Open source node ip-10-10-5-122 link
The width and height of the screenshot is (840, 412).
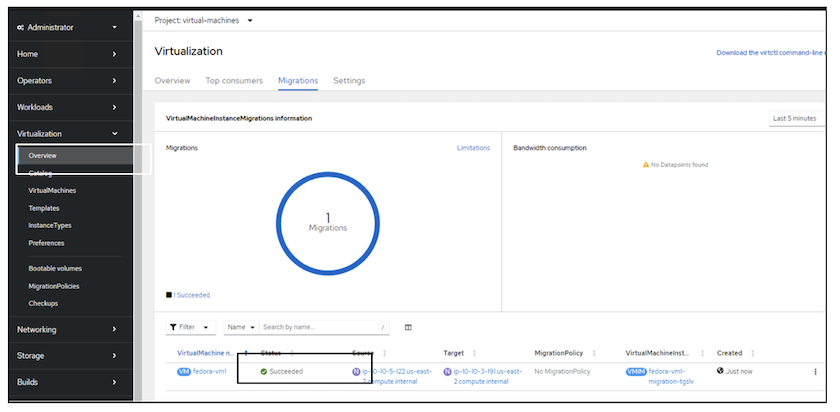click(x=397, y=376)
